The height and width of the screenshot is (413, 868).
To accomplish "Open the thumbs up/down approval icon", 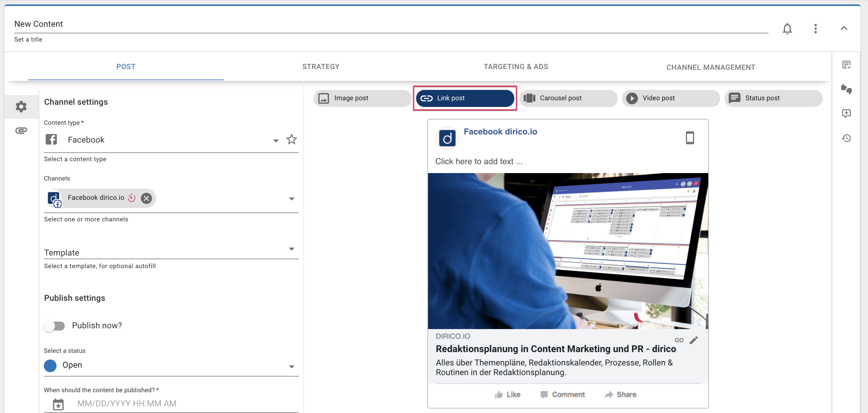I will click(846, 89).
